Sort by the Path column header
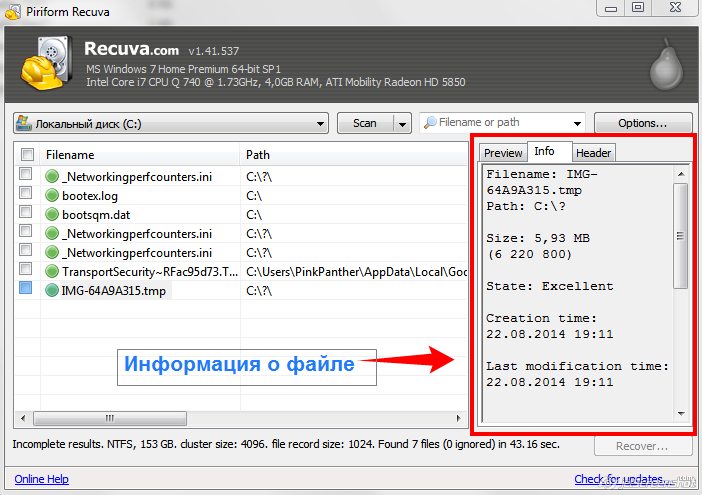The image size is (702, 495). 354,155
